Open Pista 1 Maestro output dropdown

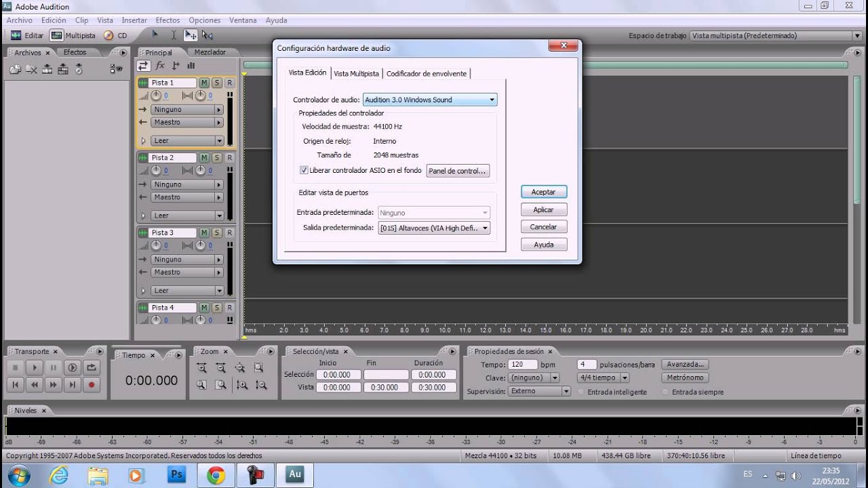click(x=187, y=123)
